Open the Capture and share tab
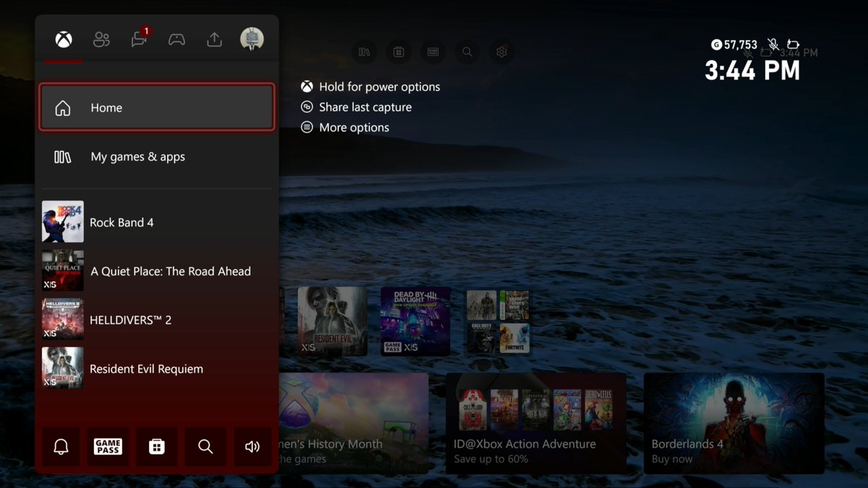Image resolution: width=868 pixels, height=488 pixels. 214,40
